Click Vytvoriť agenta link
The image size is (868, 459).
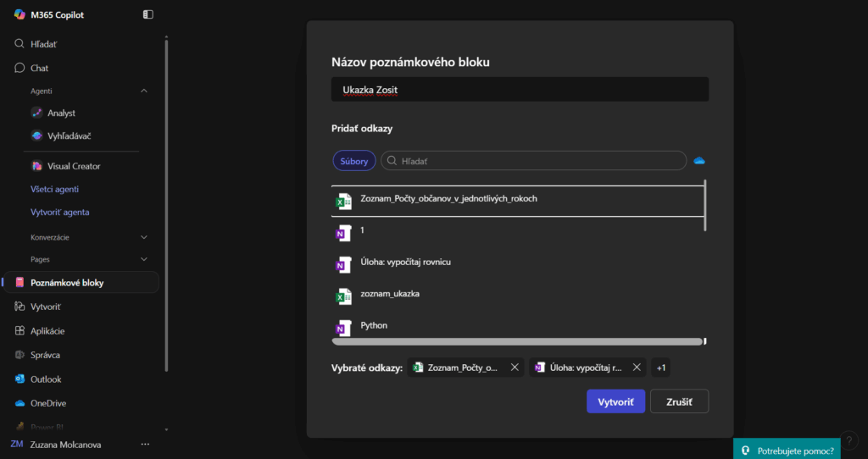(x=60, y=212)
